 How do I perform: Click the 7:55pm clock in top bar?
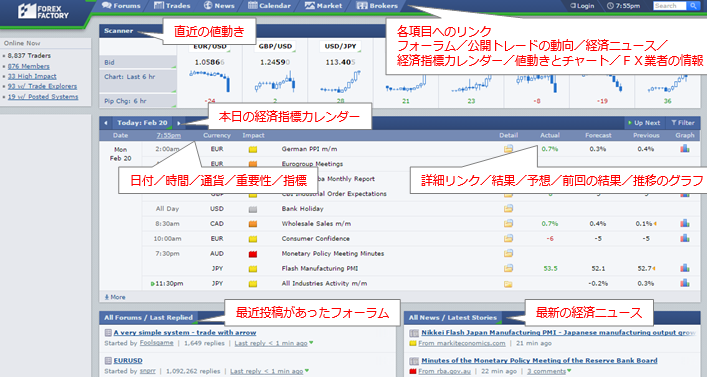click(x=624, y=6)
